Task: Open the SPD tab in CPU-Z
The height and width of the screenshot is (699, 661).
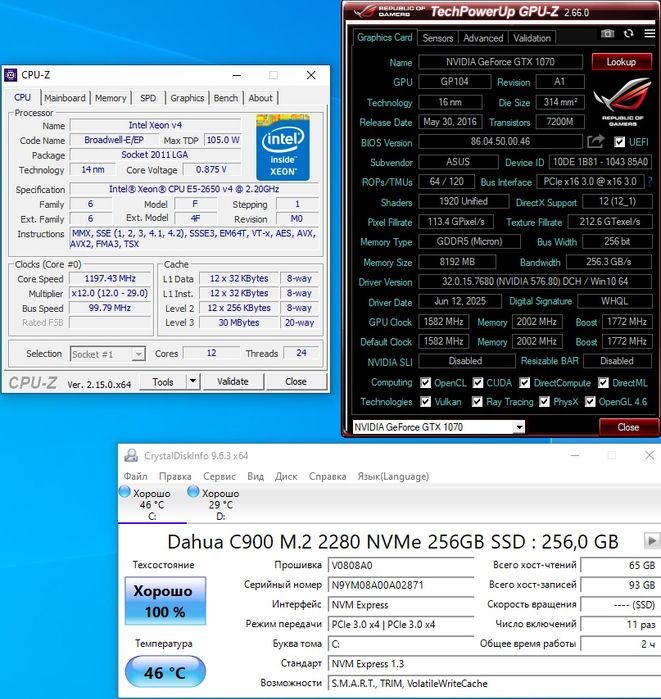Action: click(148, 98)
